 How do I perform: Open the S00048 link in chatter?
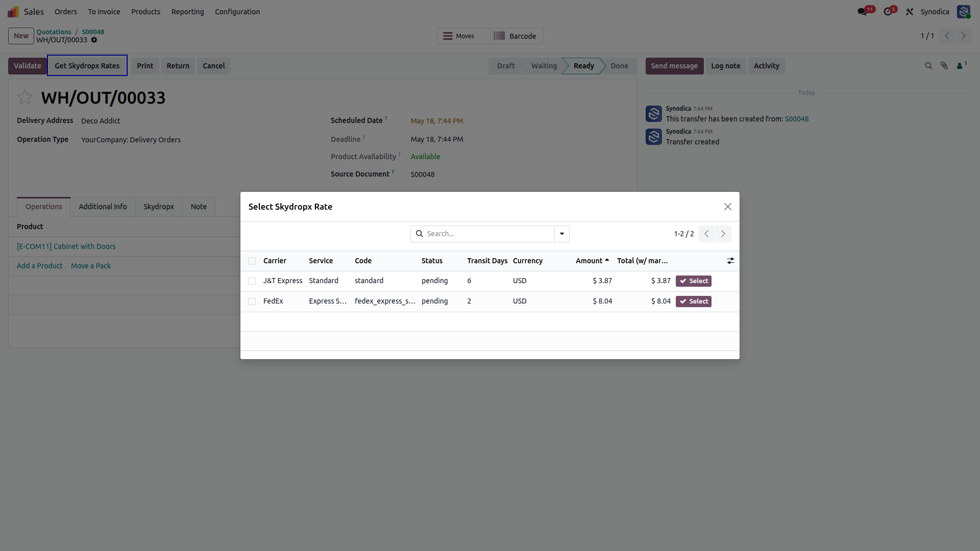tap(796, 119)
